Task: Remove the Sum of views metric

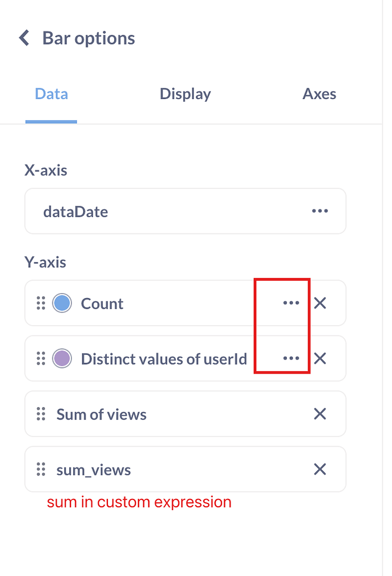Action: tap(321, 414)
